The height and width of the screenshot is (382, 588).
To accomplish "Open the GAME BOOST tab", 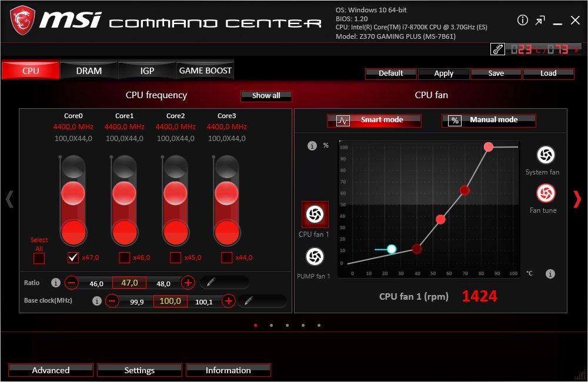I will click(x=205, y=71).
